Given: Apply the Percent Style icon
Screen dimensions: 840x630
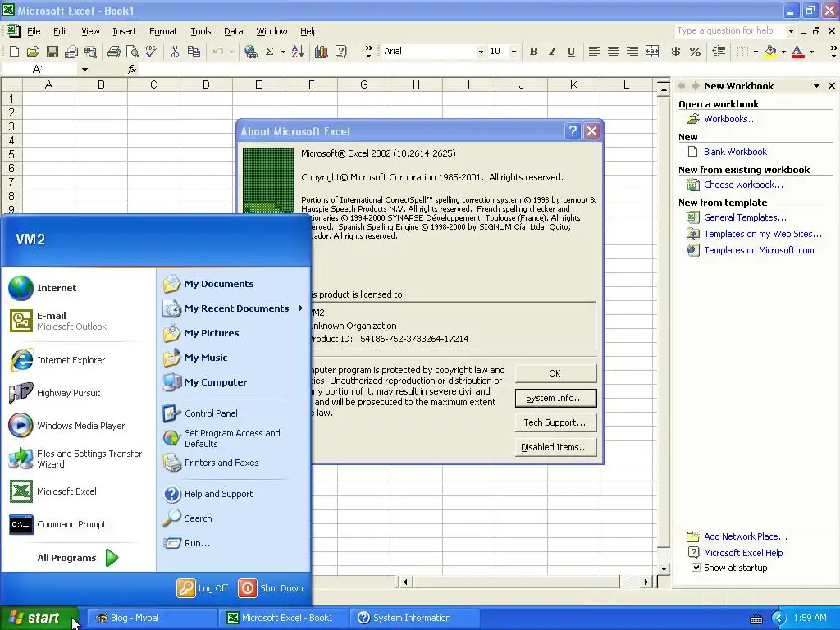Looking at the screenshot, I should pyautogui.click(x=695, y=52).
